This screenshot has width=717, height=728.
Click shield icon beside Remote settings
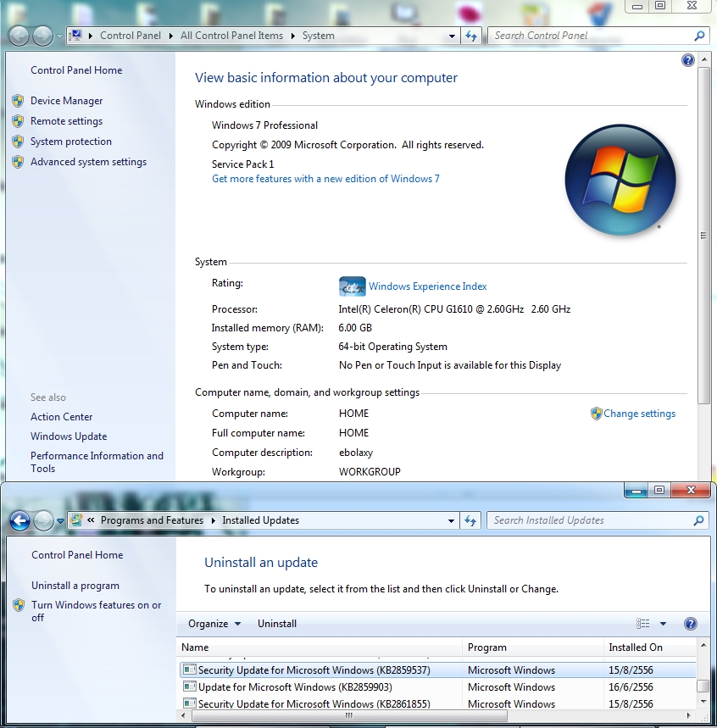point(18,121)
